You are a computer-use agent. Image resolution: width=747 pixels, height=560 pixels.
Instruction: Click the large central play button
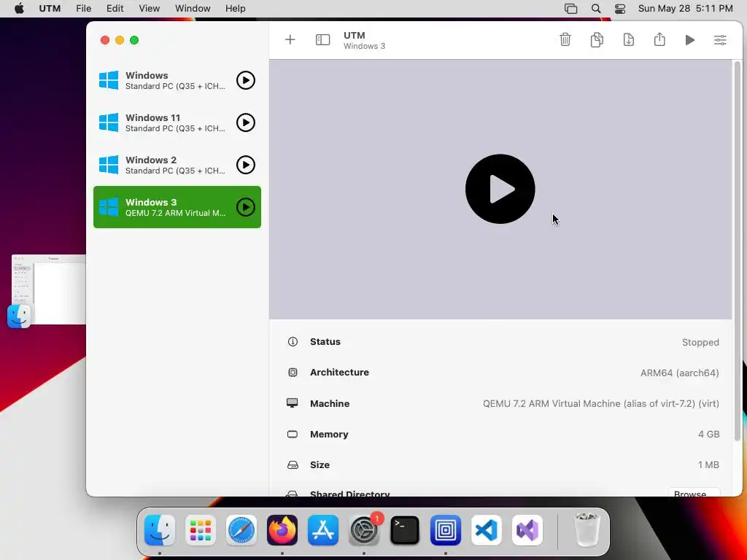click(x=500, y=189)
